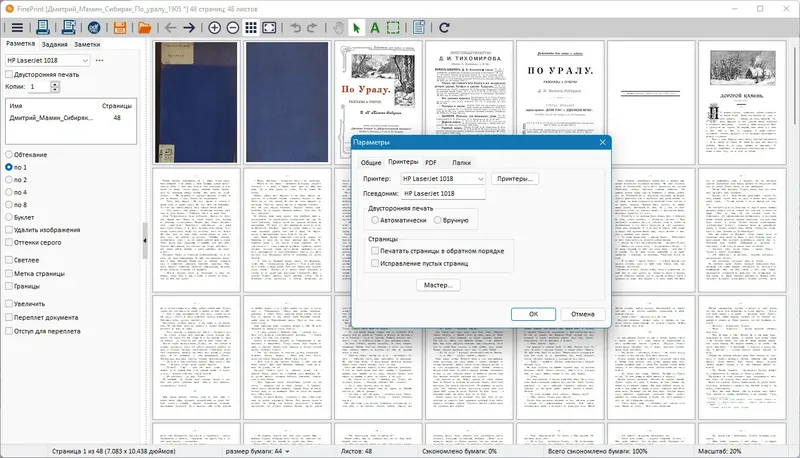Open the Принтер dropdown in Параметры dialog
The height and width of the screenshot is (458, 800).
coord(443,179)
